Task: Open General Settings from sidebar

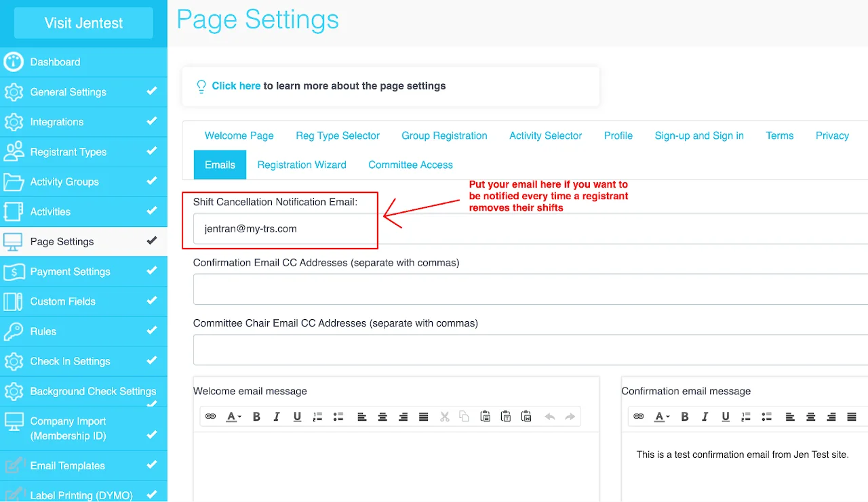Action: [x=83, y=92]
